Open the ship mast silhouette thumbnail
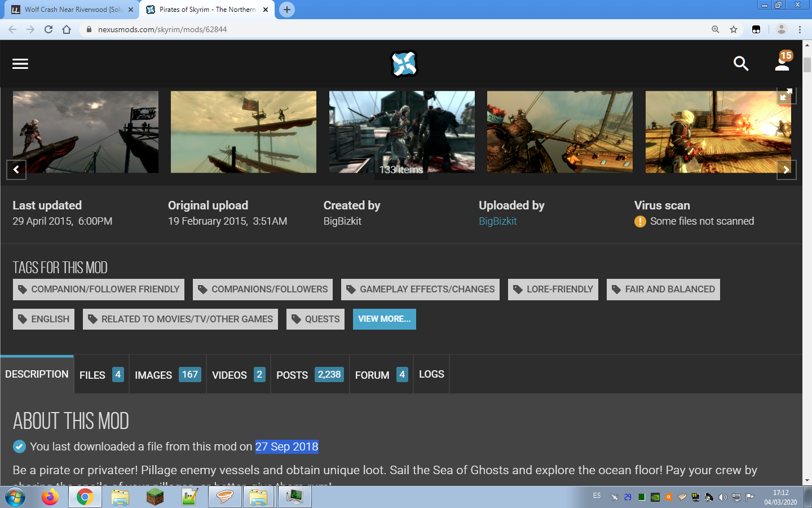Viewport: 812px width, 508px height. pos(244,132)
